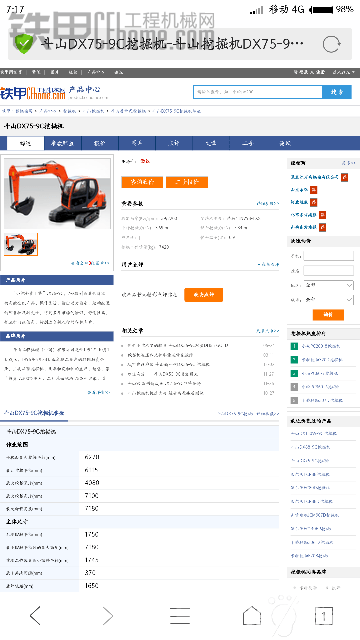
Task: Open first dropdown in the inquiry form
Action: [x=329, y=285]
